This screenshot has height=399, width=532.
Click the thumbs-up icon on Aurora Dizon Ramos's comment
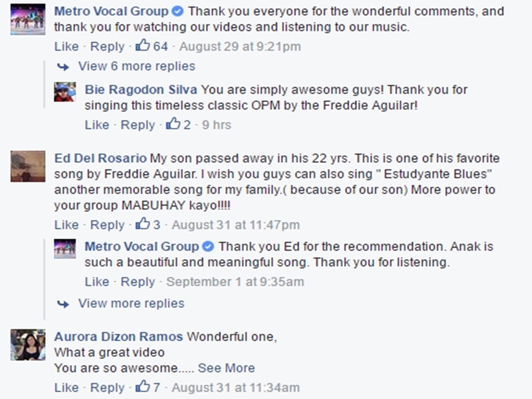[143, 387]
